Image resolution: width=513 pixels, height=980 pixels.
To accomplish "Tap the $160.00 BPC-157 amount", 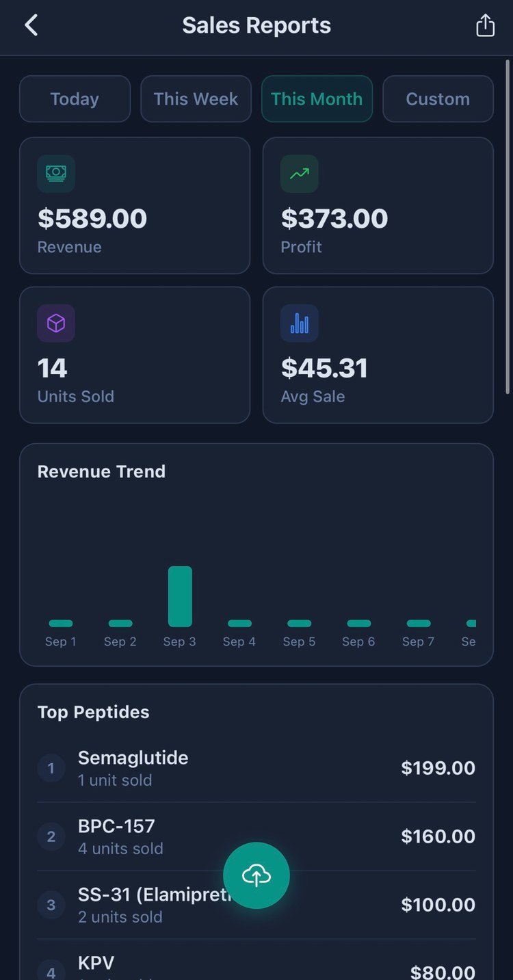I will [x=438, y=836].
